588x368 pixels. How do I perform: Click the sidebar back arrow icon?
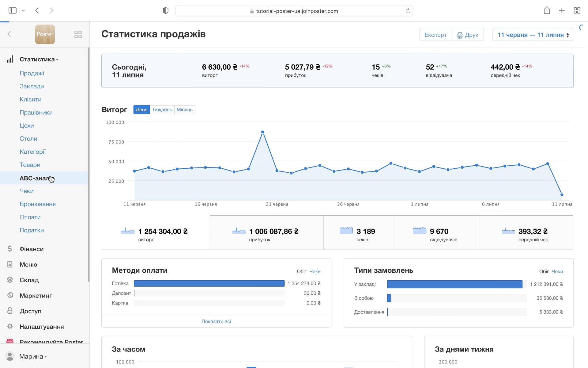[x=9, y=34]
